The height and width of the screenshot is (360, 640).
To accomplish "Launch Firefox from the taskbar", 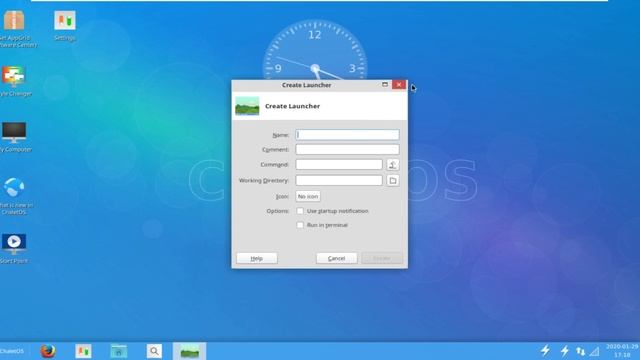I will click(x=48, y=351).
